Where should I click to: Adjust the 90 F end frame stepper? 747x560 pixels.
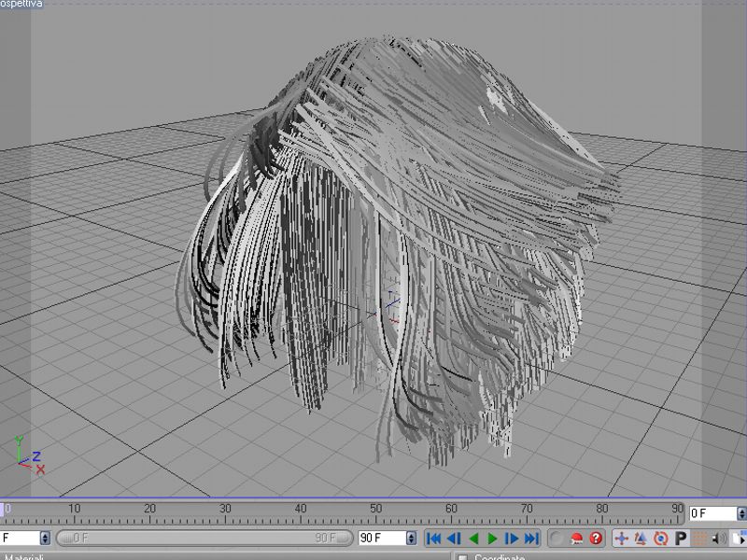pyautogui.click(x=412, y=539)
